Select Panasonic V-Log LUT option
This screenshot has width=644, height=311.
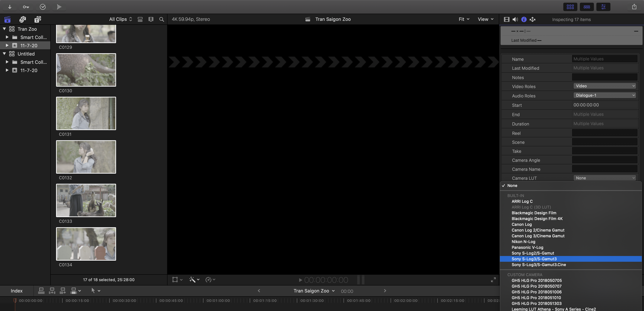pyautogui.click(x=527, y=247)
